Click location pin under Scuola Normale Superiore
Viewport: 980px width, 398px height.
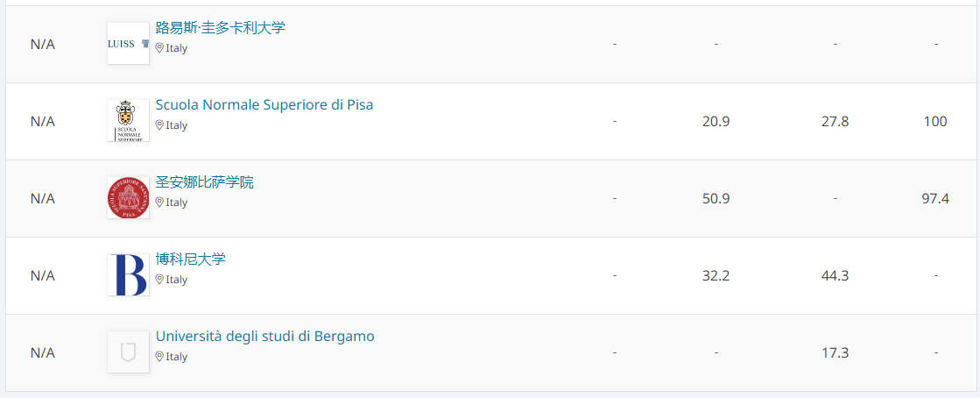click(x=159, y=124)
